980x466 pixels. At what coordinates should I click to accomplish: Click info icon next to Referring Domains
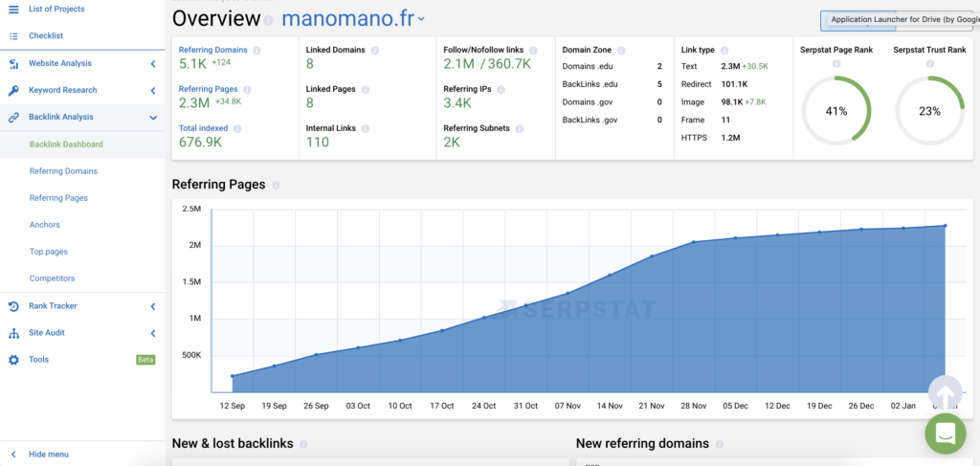tap(256, 50)
